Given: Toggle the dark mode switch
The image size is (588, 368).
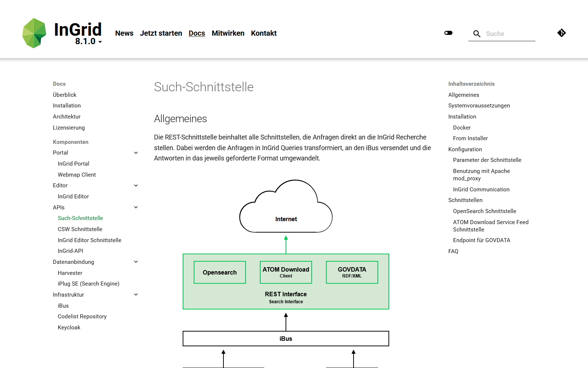Looking at the screenshot, I should tap(448, 33).
